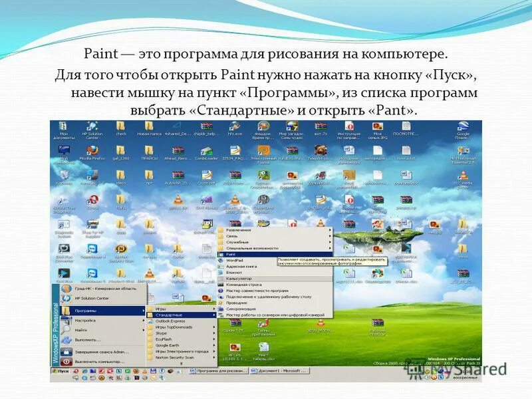
Task: Open Град-НК - Кемеровская область Start entry
Action: [x=103, y=289]
